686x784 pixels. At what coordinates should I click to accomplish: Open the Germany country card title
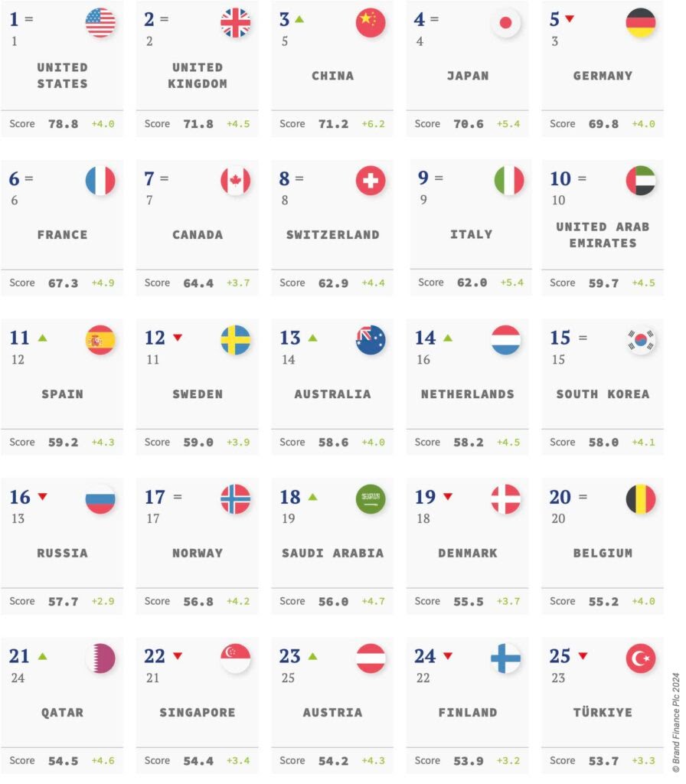603,76
